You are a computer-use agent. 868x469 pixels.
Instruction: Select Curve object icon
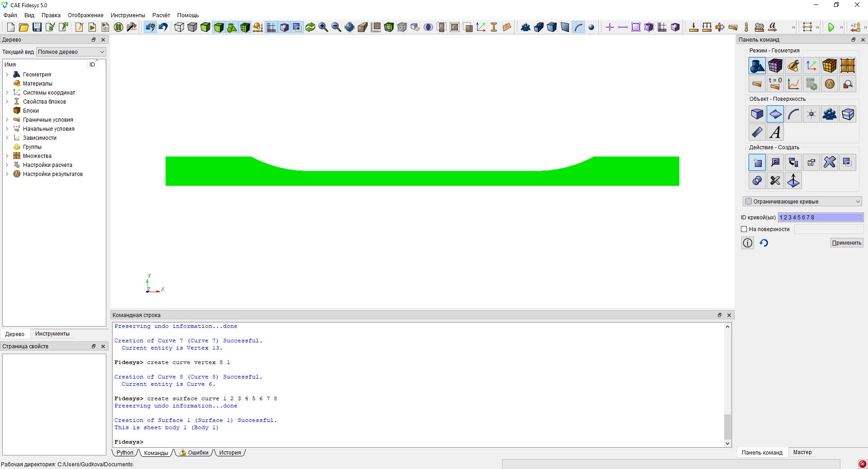793,114
